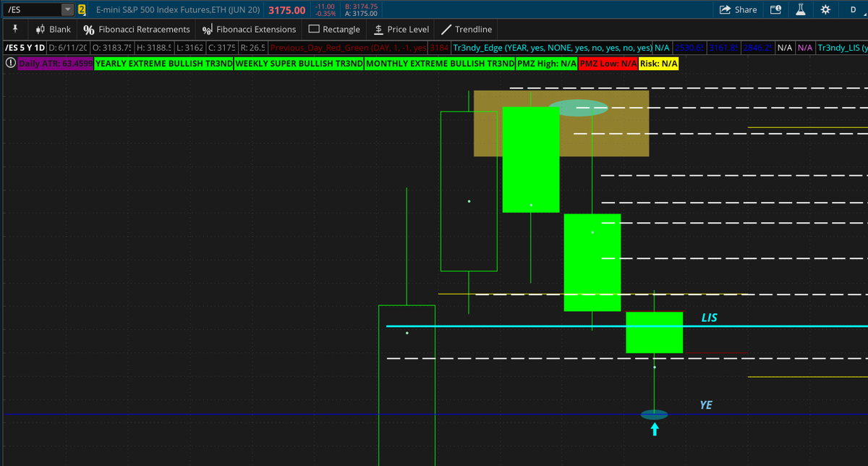Click the Previous_Day_Red_Green study label
Screen dimensions: 868x466
tap(348, 48)
